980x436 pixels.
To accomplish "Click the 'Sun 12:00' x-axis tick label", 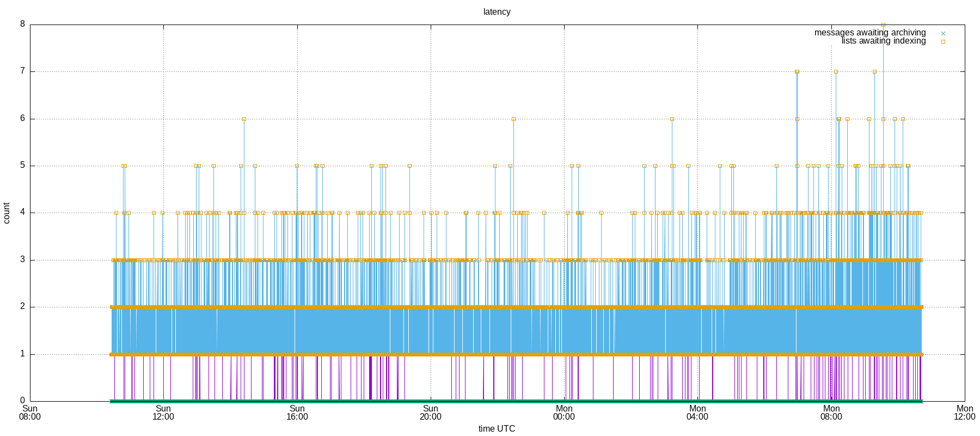I will (x=163, y=413).
